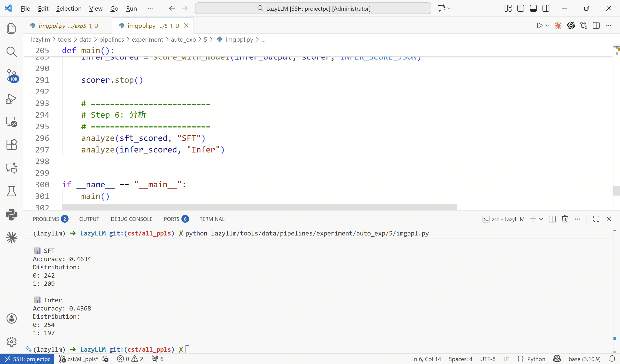Expand Copilot chat dropdown chevron in title bar
Image resolution: width=620 pixels, height=364 pixels.
(x=449, y=8)
